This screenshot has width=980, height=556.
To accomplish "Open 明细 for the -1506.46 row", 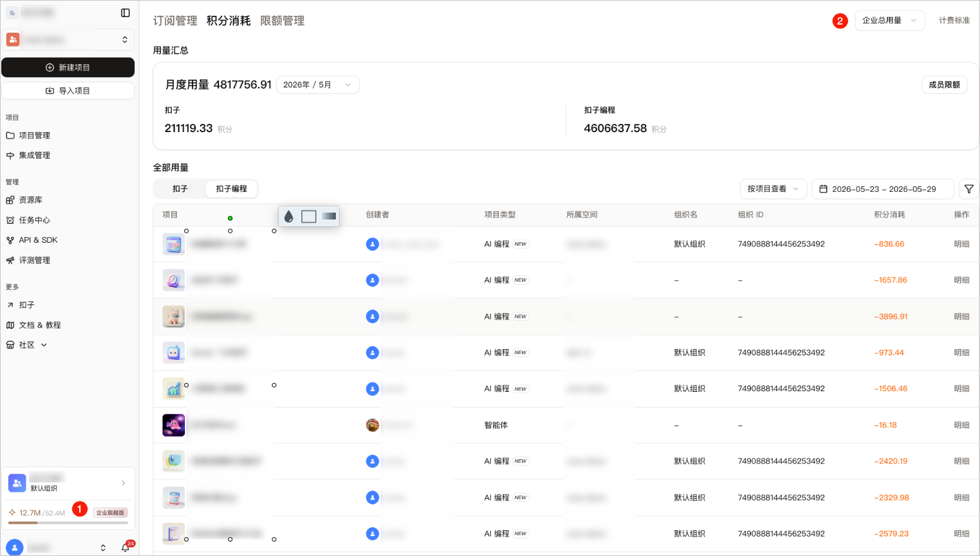I will pos(961,389).
